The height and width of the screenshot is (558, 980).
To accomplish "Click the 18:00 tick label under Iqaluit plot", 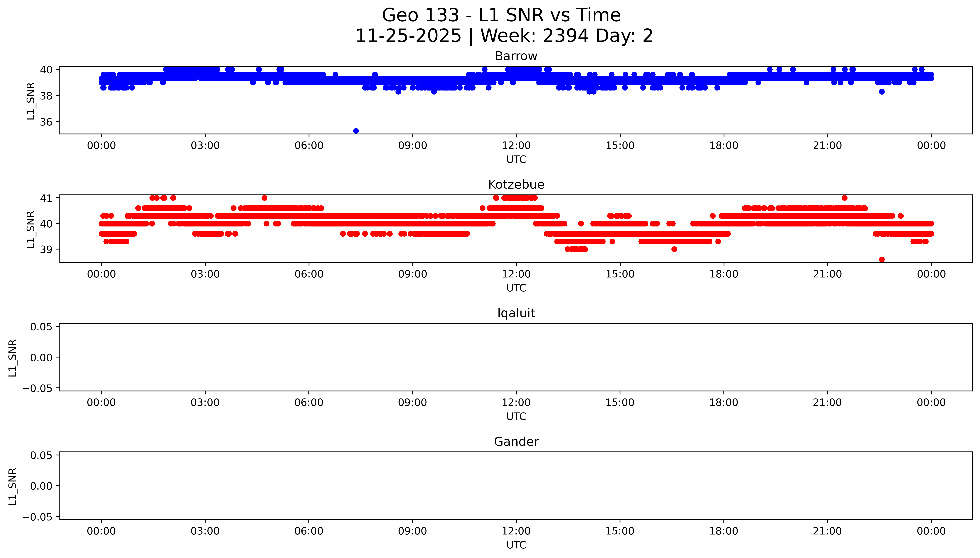I will coord(723,402).
